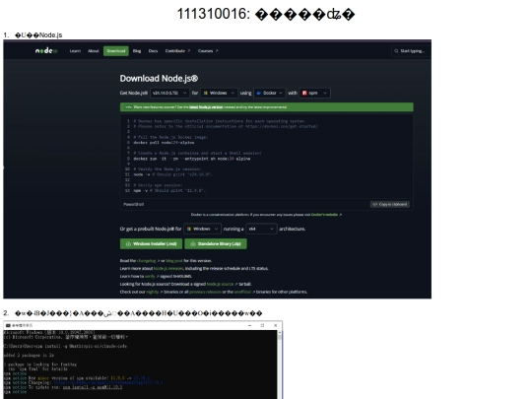Open the Contribute external link
This screenshot has height=399, width=532.
pos(177,51)
